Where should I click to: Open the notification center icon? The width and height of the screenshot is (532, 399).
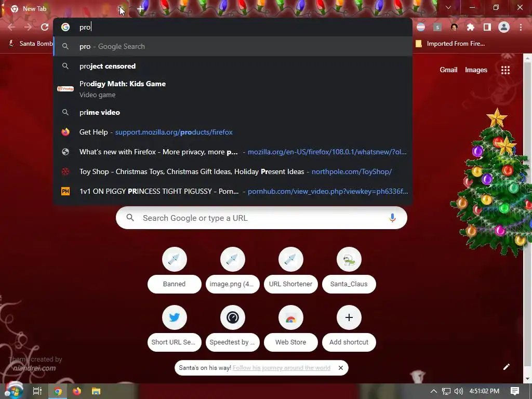(515, 391)
